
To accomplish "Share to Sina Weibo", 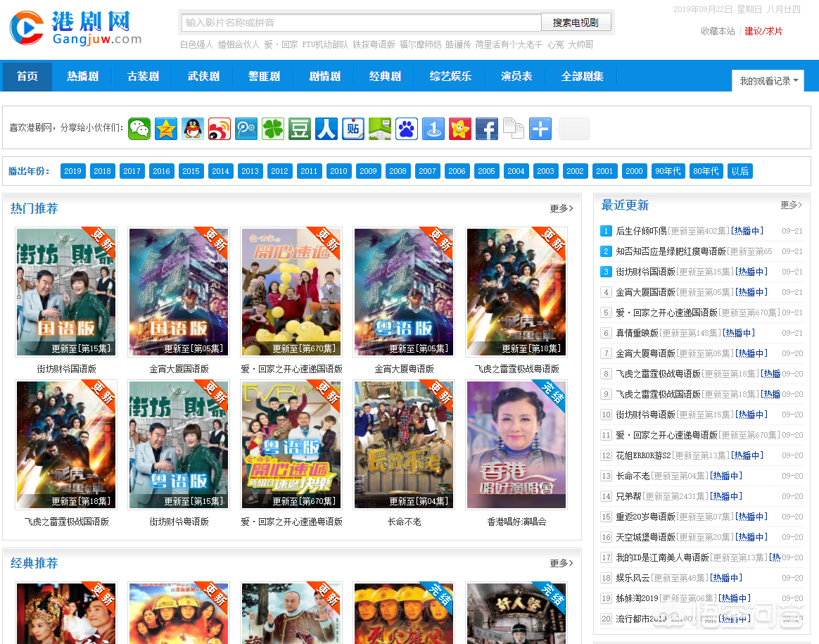I will pyautogui.click(x=220, y=129).
